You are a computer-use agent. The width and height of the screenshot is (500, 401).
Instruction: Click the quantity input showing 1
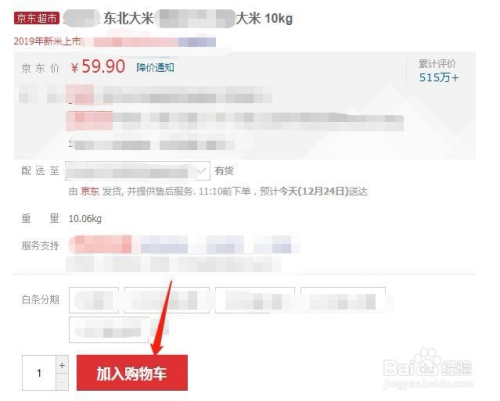[39, 373]
